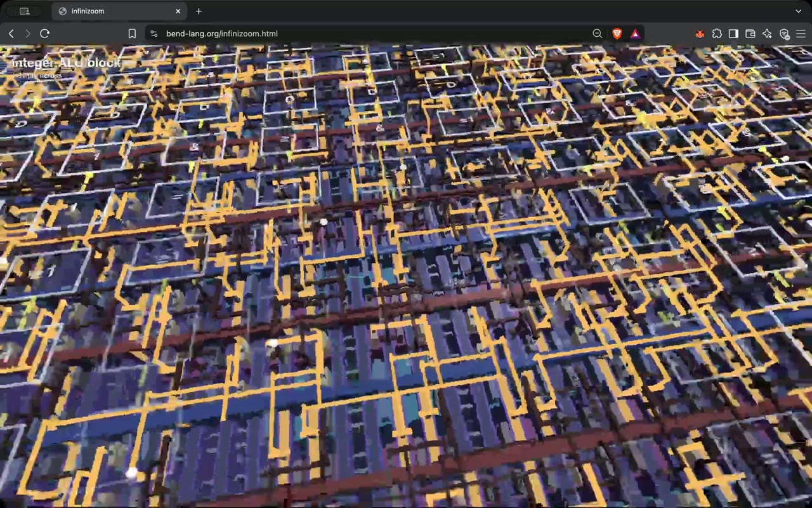Open a new tab with the plus button
Image resolution: width=812 pixels, height=508 pixels.
point(199,11)
